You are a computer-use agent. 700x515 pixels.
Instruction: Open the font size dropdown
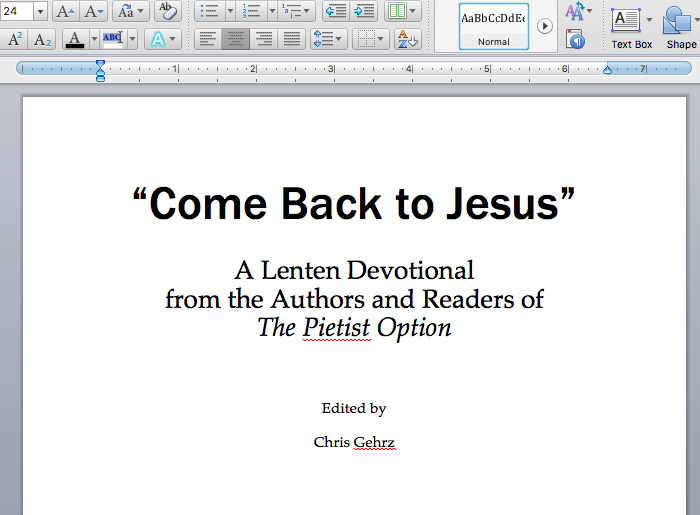40,11
